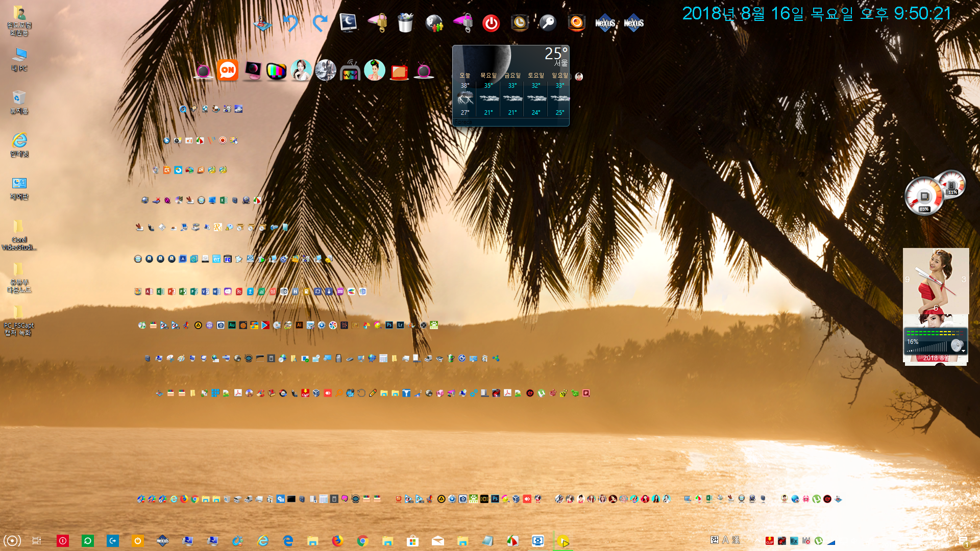Click the 漢 hanja conversion button in tray
Screen dimensions: 980x551
click(x=736, y=540)
